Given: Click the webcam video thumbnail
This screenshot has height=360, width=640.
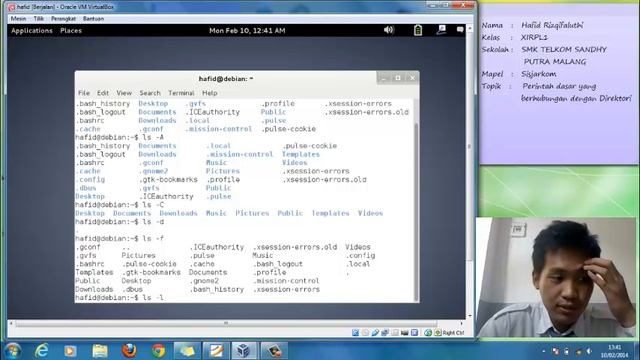Looking at the screenshot, I should (556, 278).
